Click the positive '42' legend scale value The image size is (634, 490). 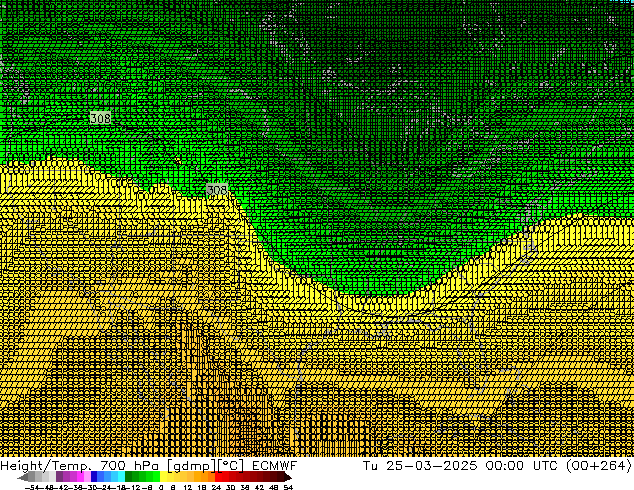[259, 487]
